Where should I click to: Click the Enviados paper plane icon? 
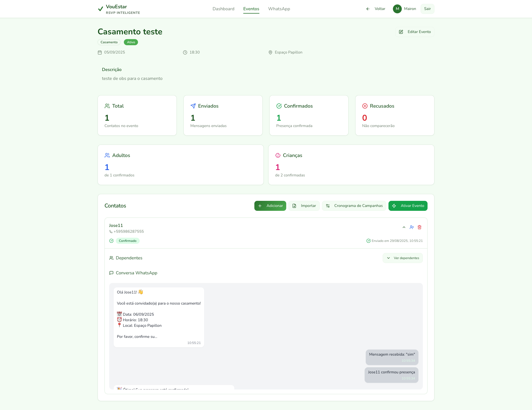pyautogui.click(x=193, y=106)
